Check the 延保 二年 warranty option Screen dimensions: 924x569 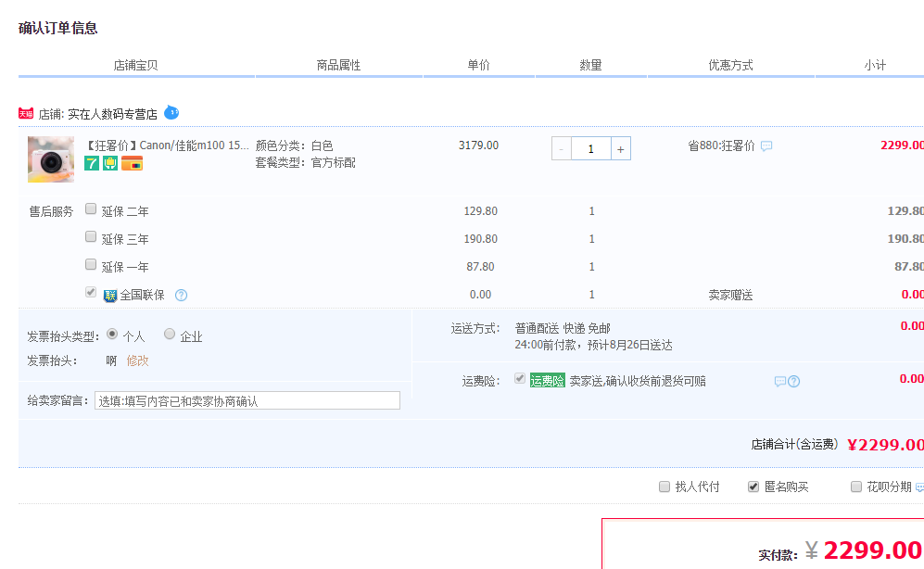91,209
